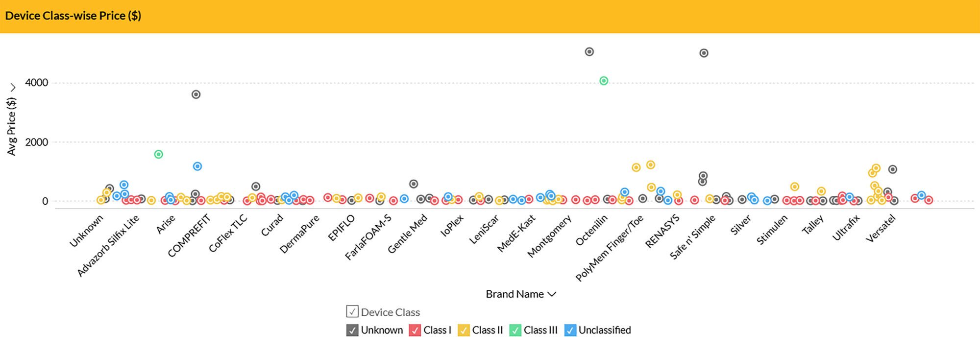Click the Octenilin brand axis label
The width and height of the screenshot is (980, 352).
point(591,230)
